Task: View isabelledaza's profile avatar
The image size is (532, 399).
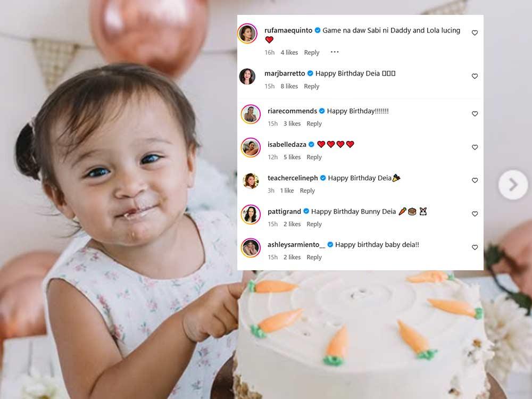Action: tap(251, 147)
